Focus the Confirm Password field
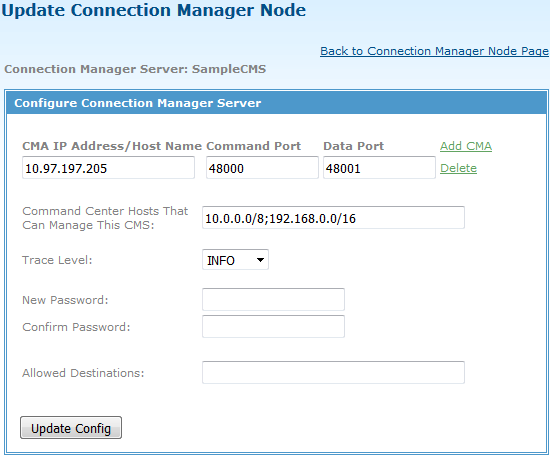This screenshot has width=550, height=456. coord(273,326)
